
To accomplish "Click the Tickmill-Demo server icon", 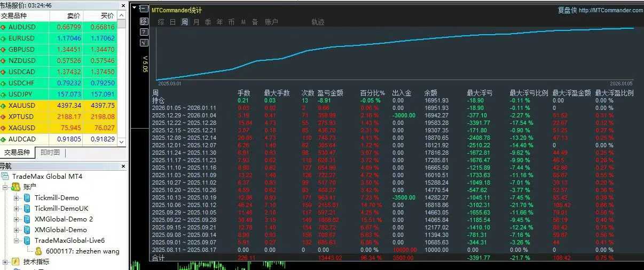I will [27, 198].
